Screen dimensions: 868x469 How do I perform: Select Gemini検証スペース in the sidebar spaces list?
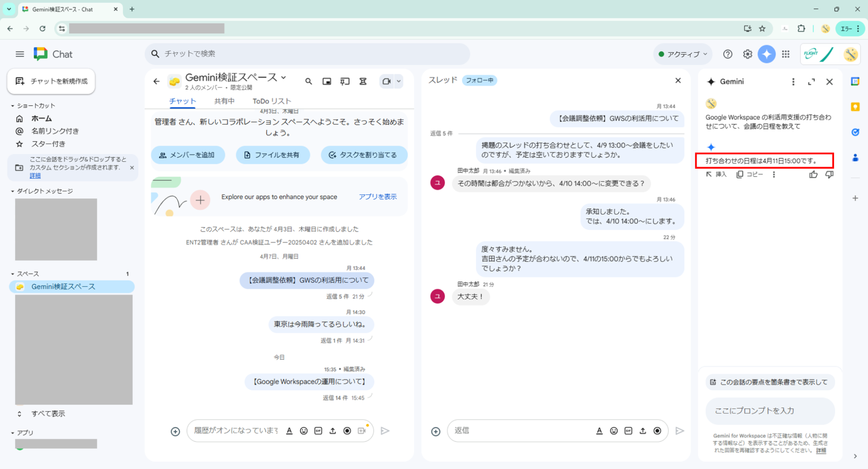[x=72, y=287]
